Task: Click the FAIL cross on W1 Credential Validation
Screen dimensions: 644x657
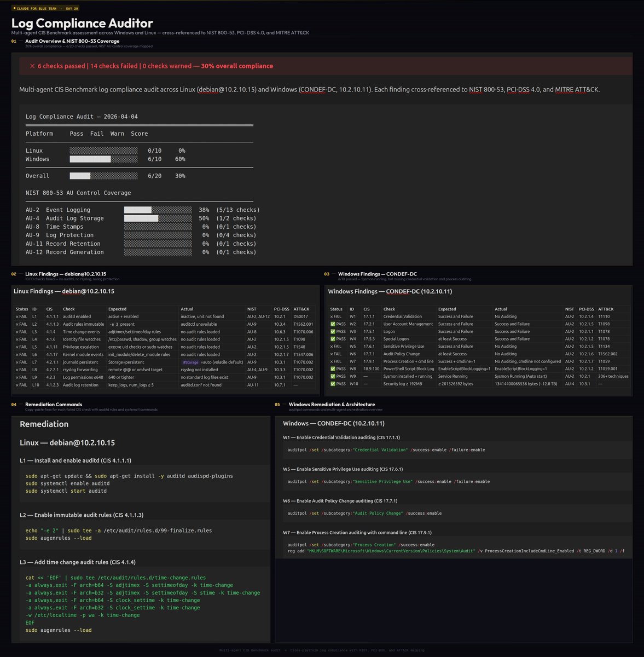Action: [332, 316]
